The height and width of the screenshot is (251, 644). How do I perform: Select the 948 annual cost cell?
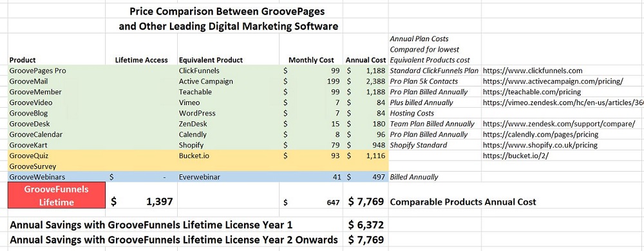366,145
